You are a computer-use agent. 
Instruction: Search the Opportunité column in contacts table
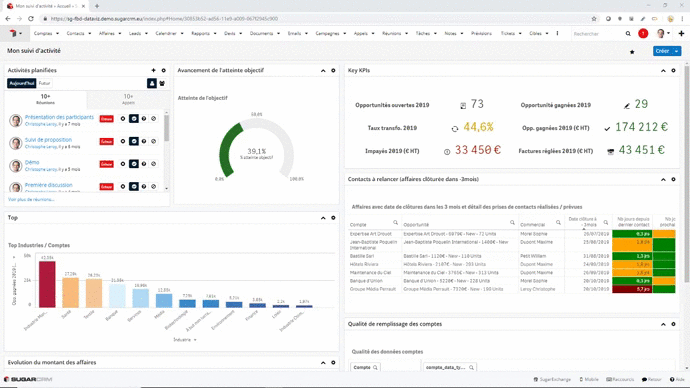coord(512,223)
